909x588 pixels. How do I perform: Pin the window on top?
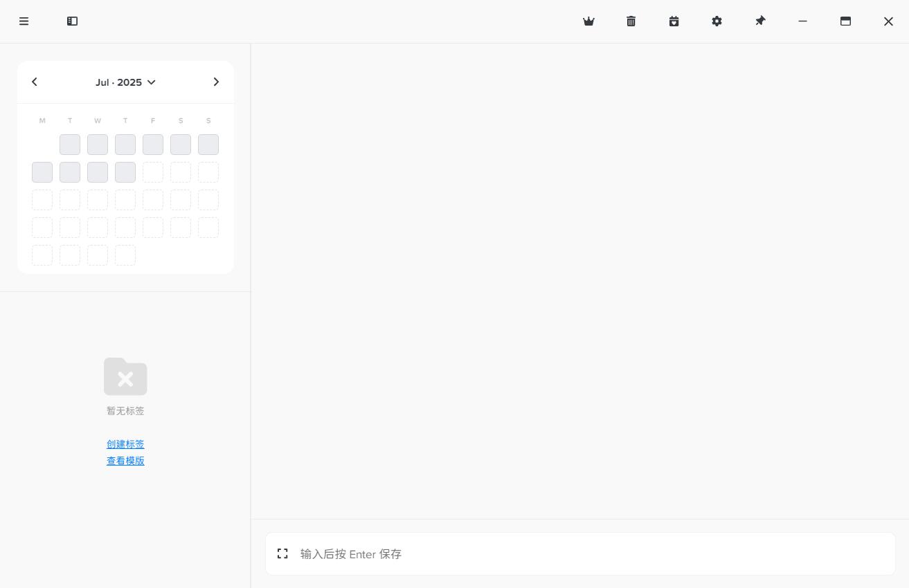point(760,21)
